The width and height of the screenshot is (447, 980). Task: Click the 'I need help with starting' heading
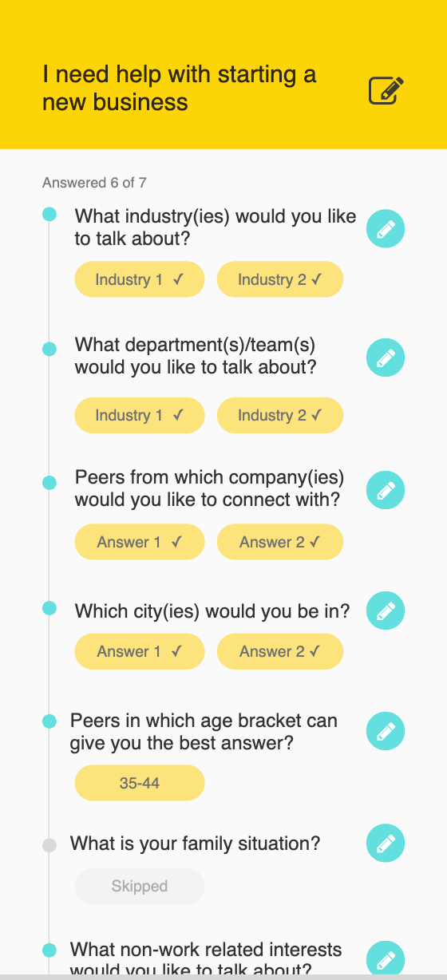(x=180, y=88)
